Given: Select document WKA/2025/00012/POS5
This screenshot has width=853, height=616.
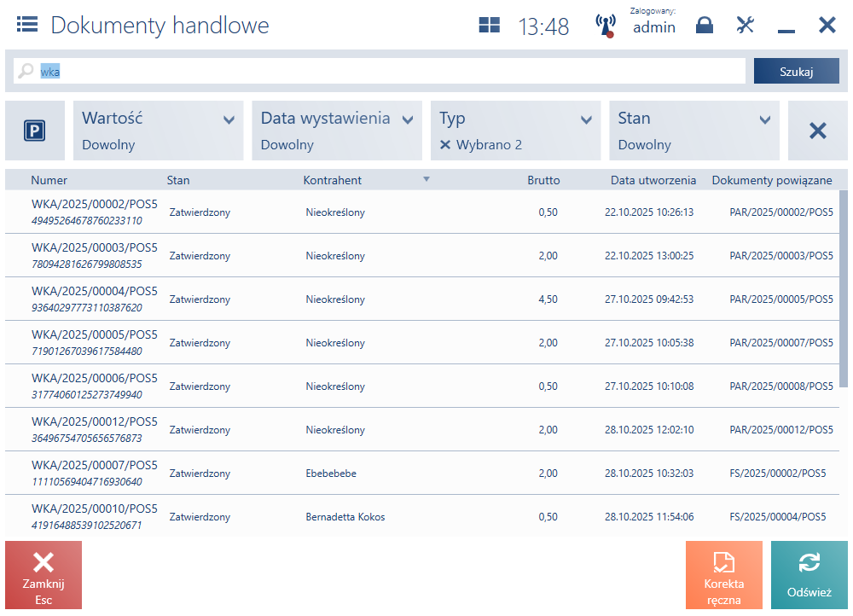Looking at the screenshot, I should pos(422,430).
